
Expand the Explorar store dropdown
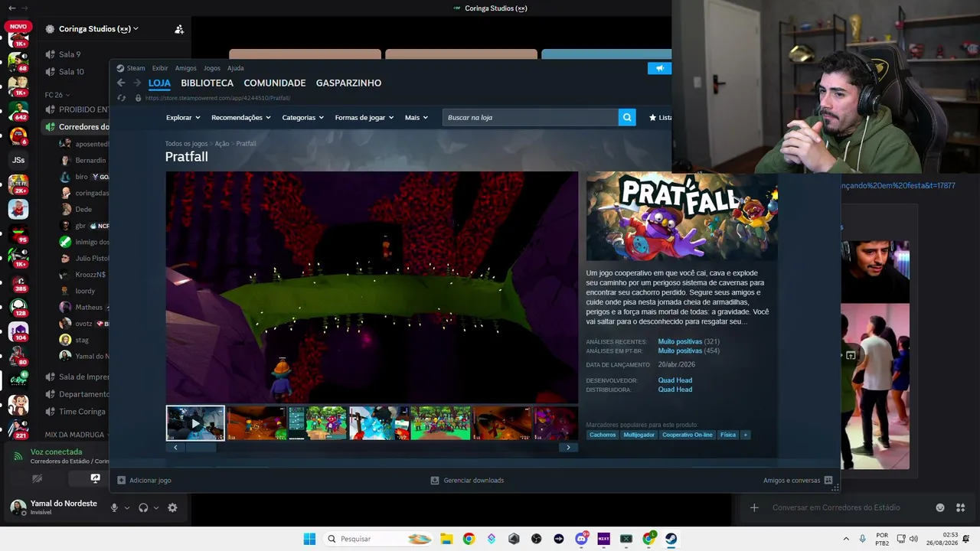(x=183, y=117)
